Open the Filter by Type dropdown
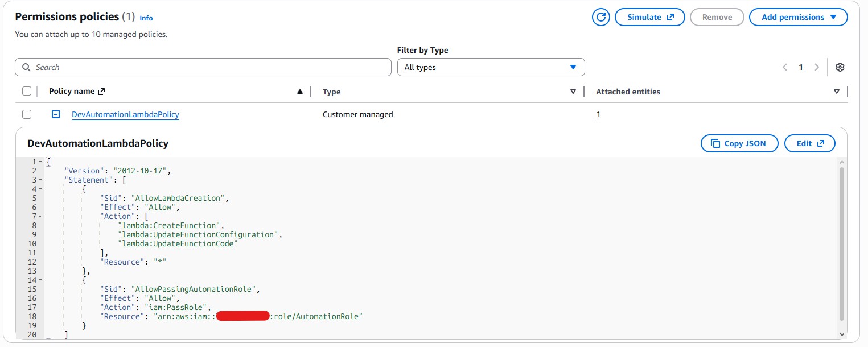 click(x=491, y=67)
